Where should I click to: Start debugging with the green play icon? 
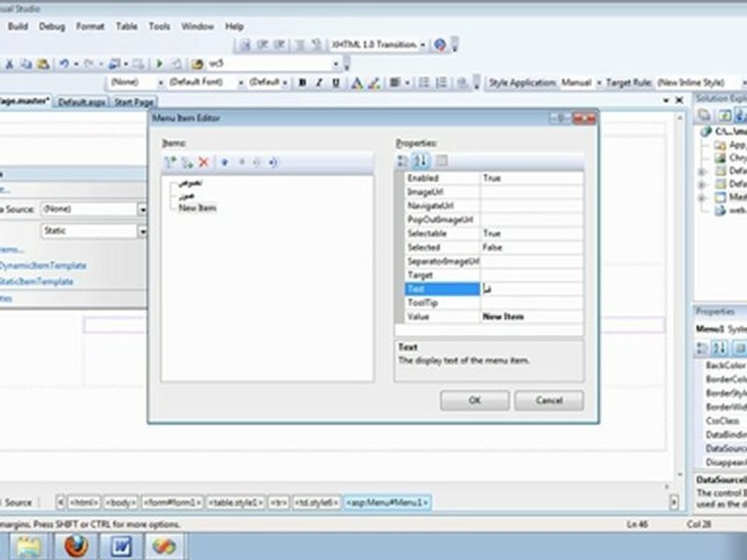tap(160, 64)
